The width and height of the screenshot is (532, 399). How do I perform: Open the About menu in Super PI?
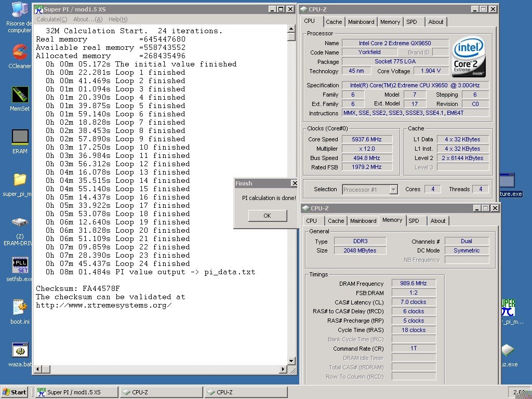point(88,19)
